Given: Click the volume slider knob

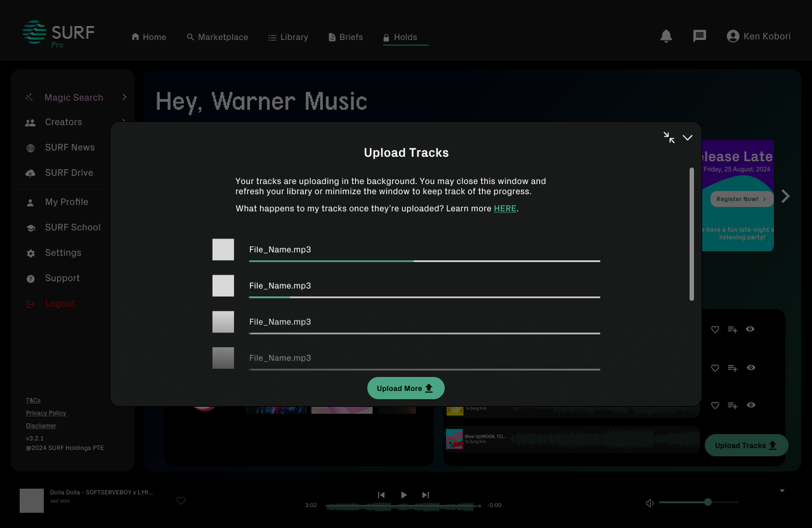Looking at the screenshot, I should pos(708,502).
